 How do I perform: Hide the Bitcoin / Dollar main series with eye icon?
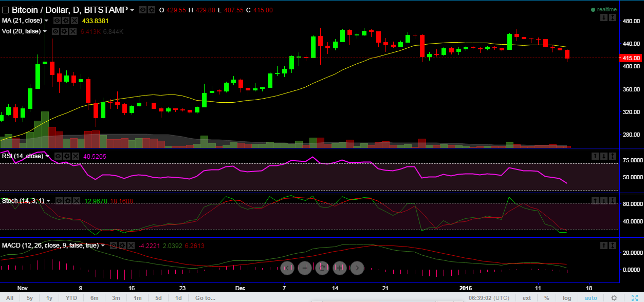click(142, 10)
